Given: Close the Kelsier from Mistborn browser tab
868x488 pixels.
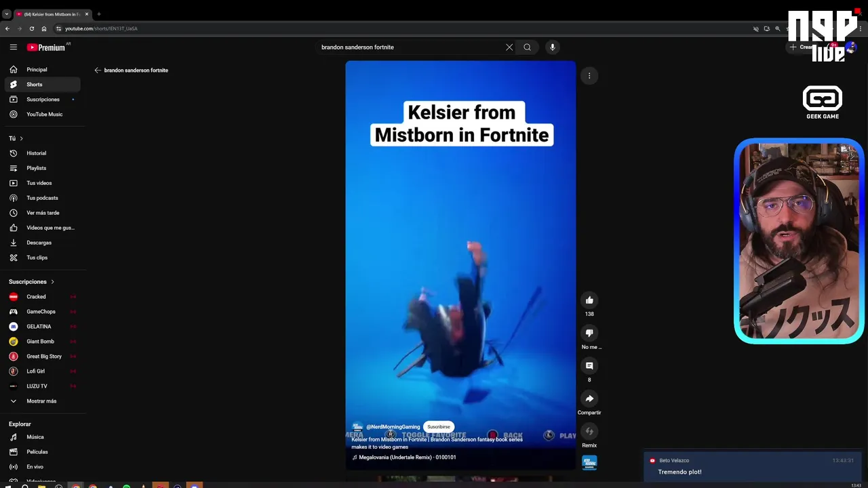Looking at the screenshot, I should pyautogui.click(x=87, y=14).
